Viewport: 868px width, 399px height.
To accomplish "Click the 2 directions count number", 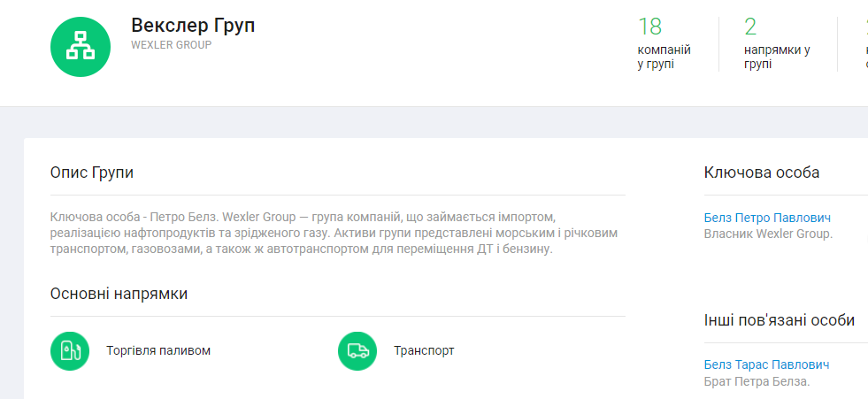I will point(750,27).
